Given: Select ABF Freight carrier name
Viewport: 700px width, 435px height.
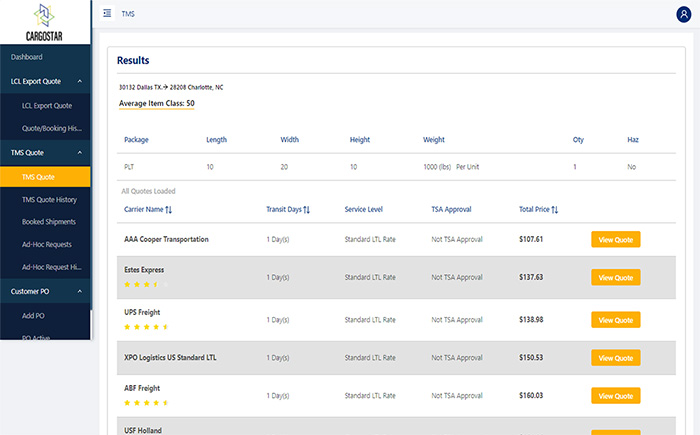Looking at the screenshot, I should pyautogui.click(x=142, y=388).
